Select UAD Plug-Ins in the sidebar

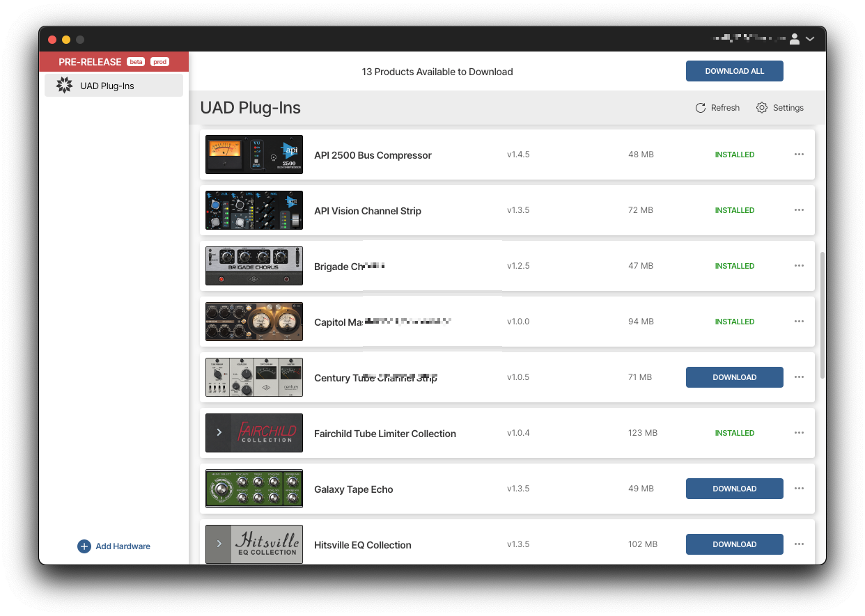114,86
